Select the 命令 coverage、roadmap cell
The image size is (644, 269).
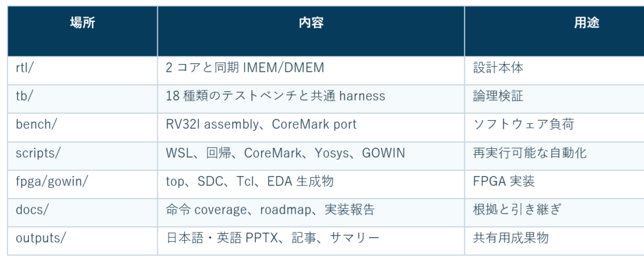pyautogui.click(x=311, y=212)
